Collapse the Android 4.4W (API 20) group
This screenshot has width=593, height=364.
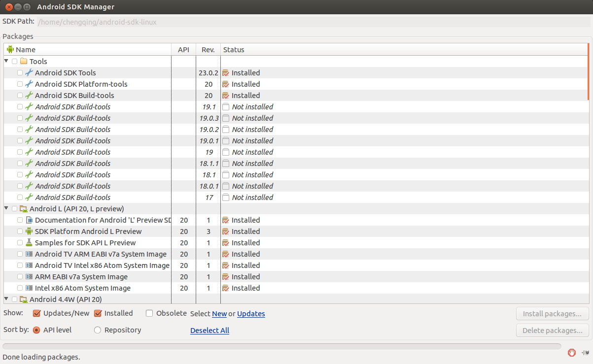[6, 298]
